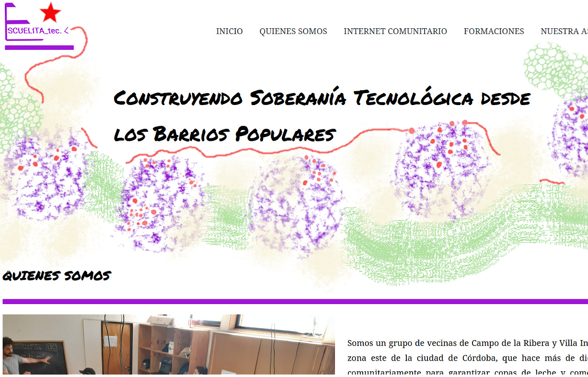Screen dimensions: 588x377
Task: Select INTERNET COMUNITARIO in the top menu
Action: [395, 31]
